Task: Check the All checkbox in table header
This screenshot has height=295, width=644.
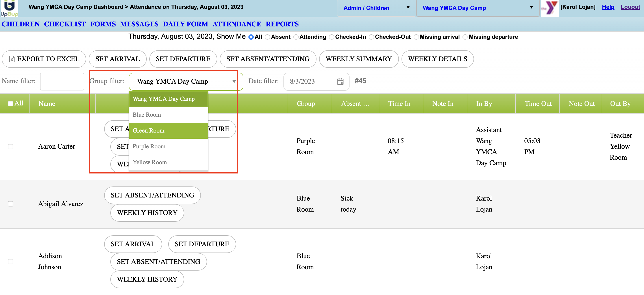Action: point(11,104)
